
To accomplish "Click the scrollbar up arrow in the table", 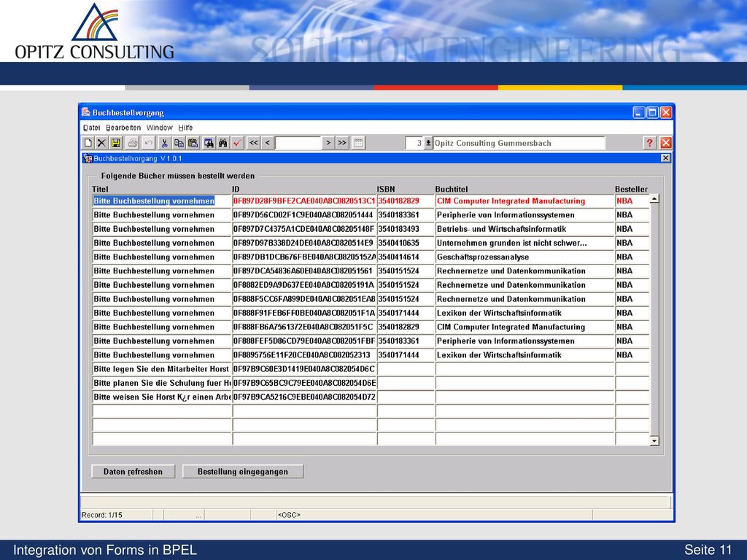I will pos(654,199).
